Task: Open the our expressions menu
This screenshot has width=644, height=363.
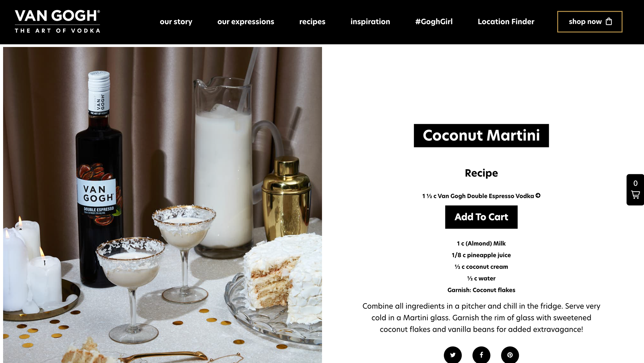Action: (246, 21)
